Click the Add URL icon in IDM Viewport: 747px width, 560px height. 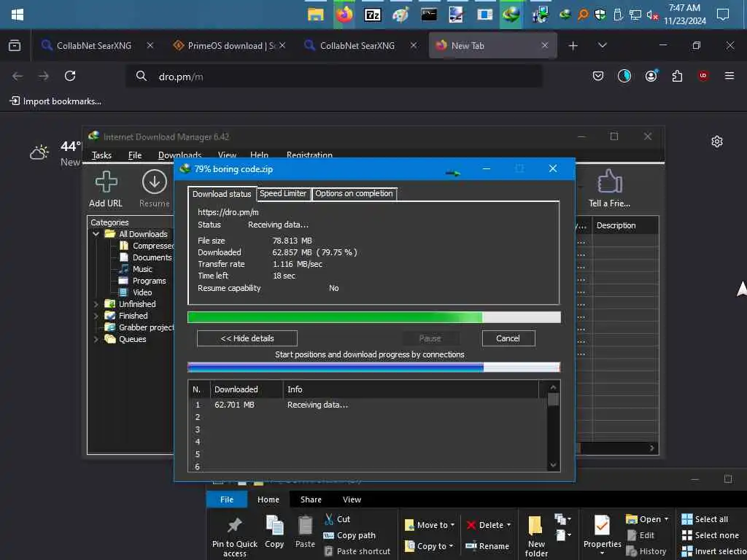coord(106,182)
